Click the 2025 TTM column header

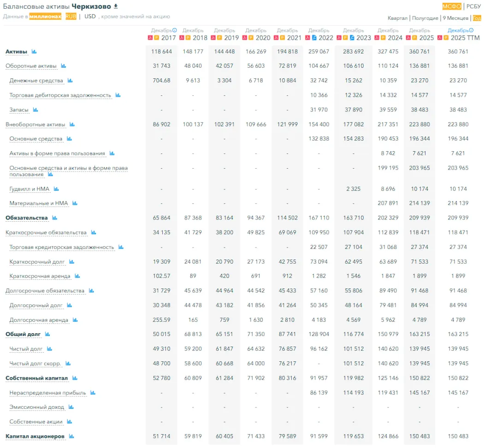(465, 38)
